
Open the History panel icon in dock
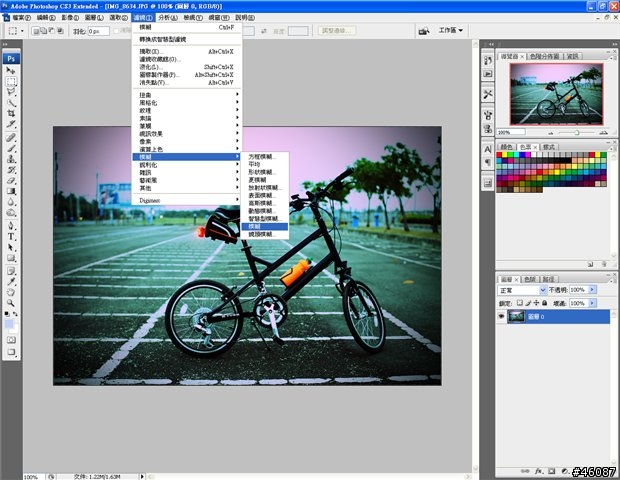tap(488, 60)
